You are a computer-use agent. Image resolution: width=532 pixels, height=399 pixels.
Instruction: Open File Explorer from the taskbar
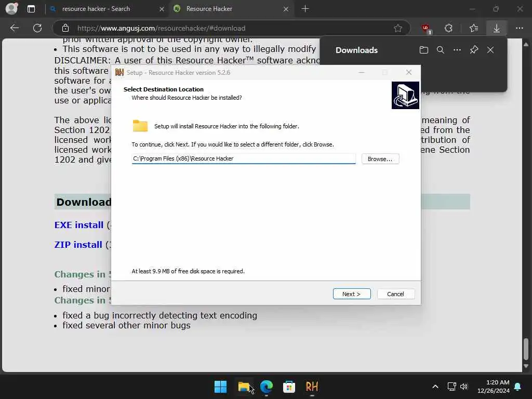pos(244,387)
